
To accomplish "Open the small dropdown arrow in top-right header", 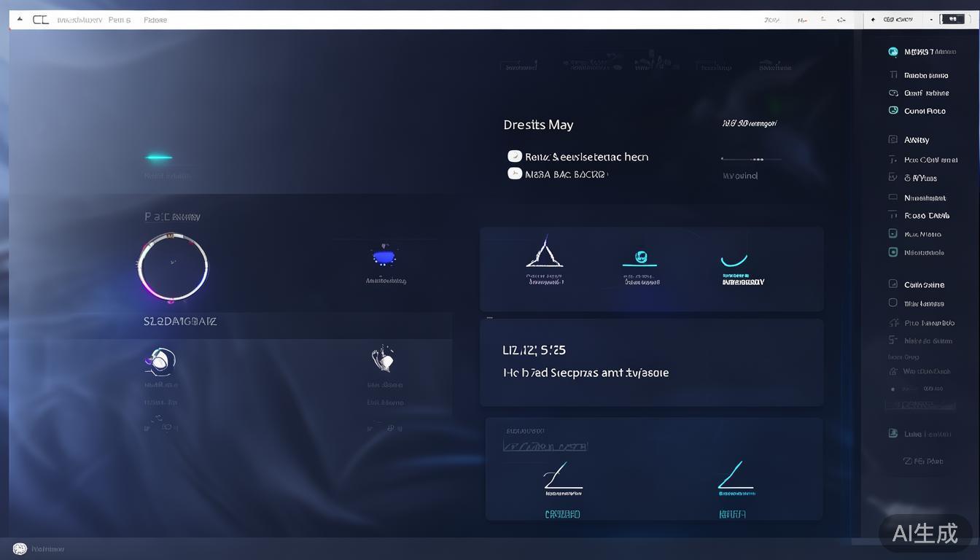I will tap(931, 20).
